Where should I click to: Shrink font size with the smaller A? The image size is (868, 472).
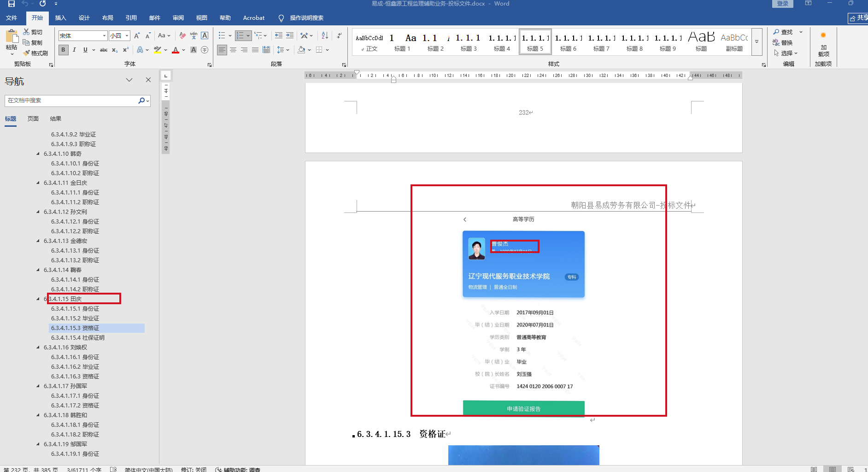click(148, 35)
